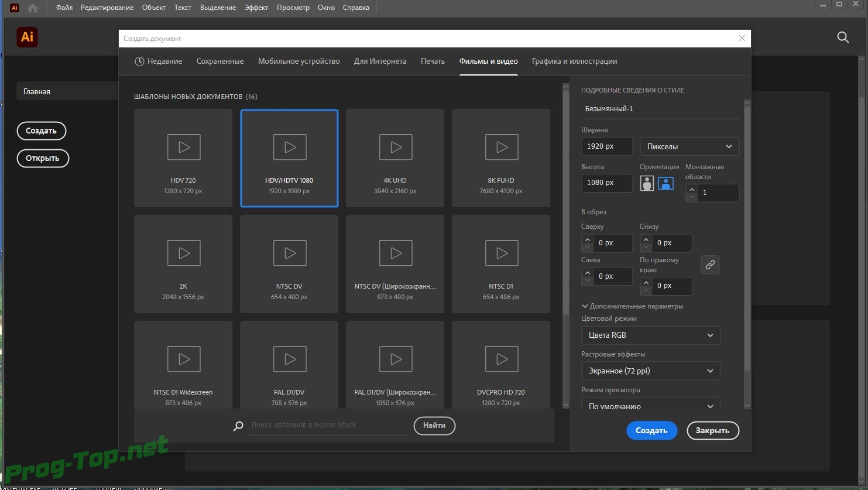Select portrait orientation icon
The image size is (868, 490).
click(x=647, y=183)
